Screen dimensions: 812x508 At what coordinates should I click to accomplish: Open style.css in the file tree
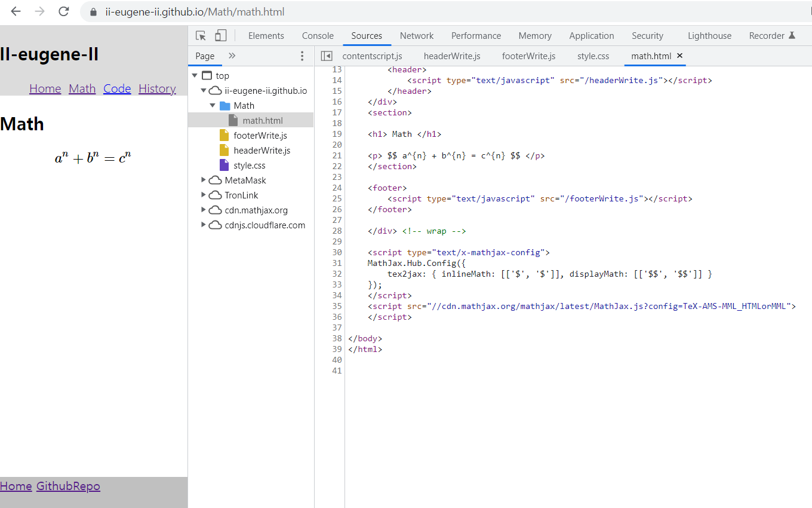point(250,166)
